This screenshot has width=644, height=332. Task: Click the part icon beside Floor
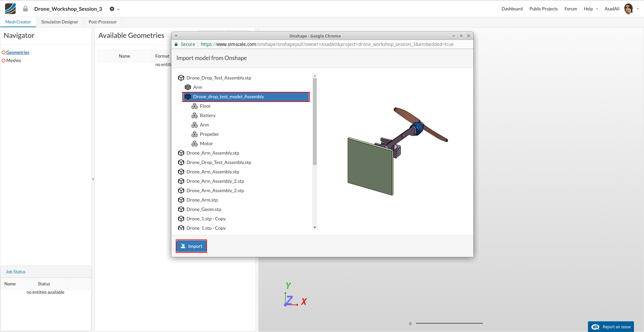pos(195,106)
